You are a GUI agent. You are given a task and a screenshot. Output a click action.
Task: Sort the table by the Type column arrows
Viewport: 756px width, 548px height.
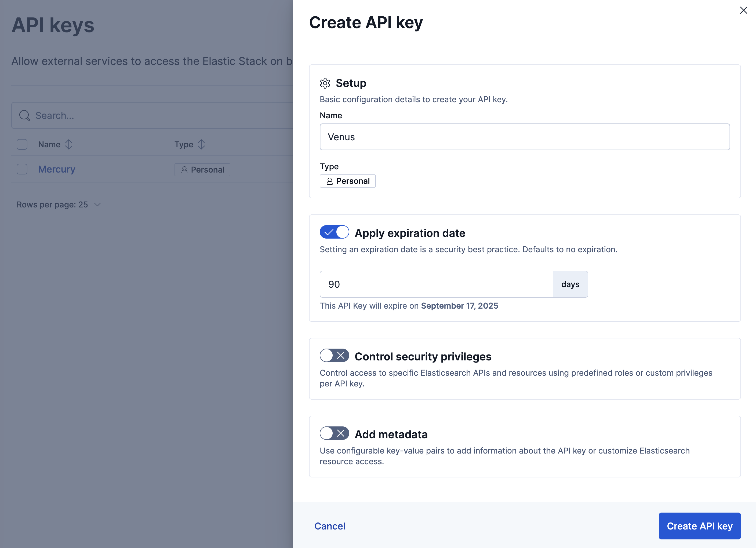click(201, 144)
